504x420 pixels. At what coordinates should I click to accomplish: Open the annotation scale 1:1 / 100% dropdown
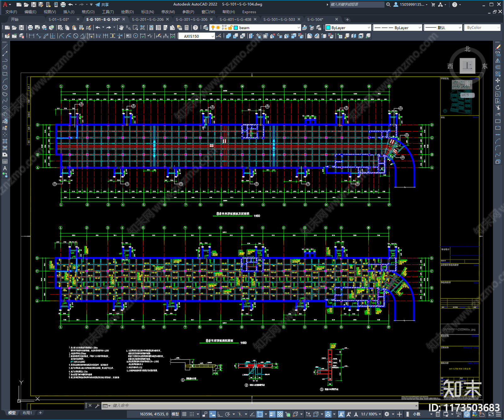(x=371, y=414)
